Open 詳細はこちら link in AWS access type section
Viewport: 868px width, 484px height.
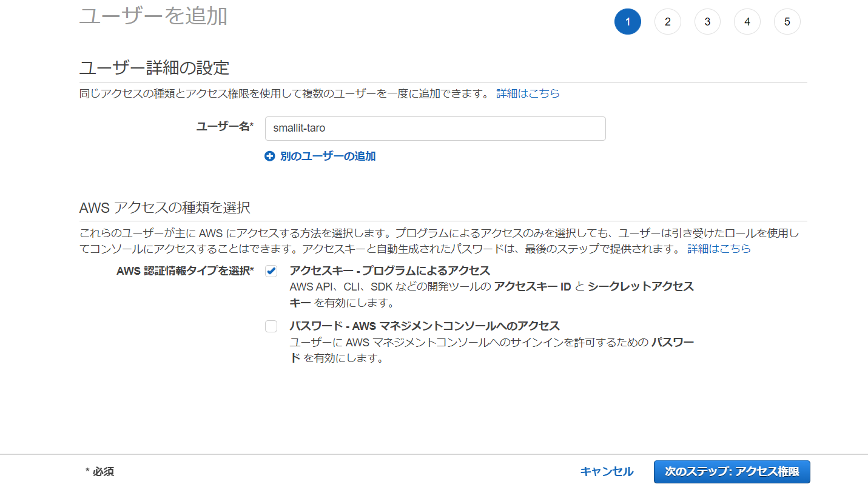tap(719, 249)
